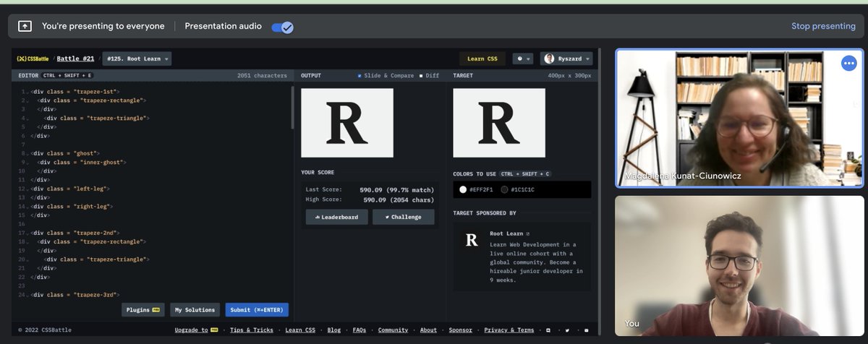
Task: Open the settings gear dropdown
Action: tap(523, 59)
